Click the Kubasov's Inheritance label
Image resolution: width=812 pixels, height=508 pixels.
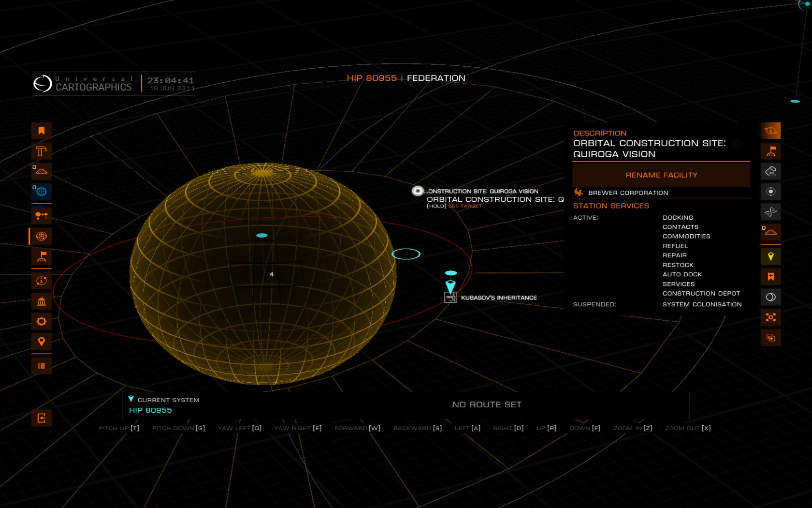pos(499,298)
